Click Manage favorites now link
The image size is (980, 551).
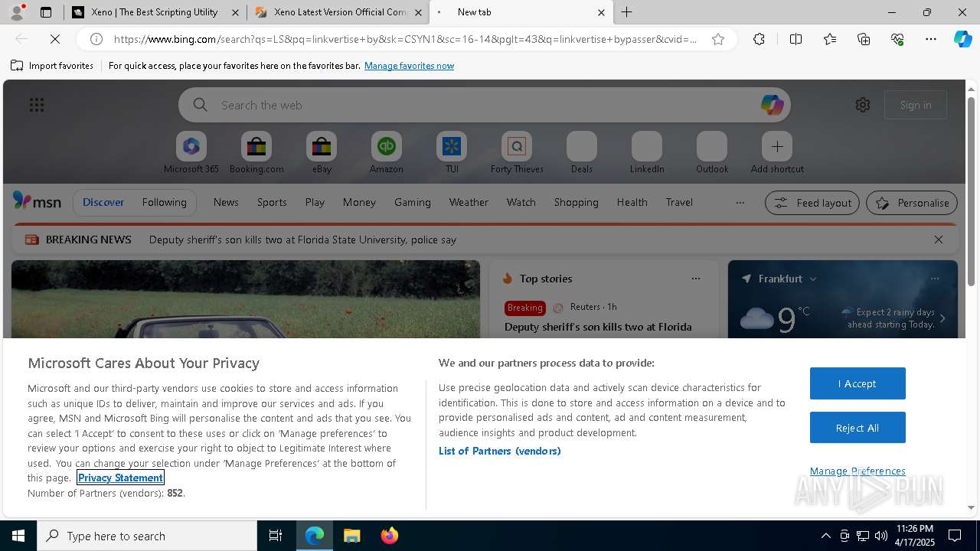tap(409, 66)
